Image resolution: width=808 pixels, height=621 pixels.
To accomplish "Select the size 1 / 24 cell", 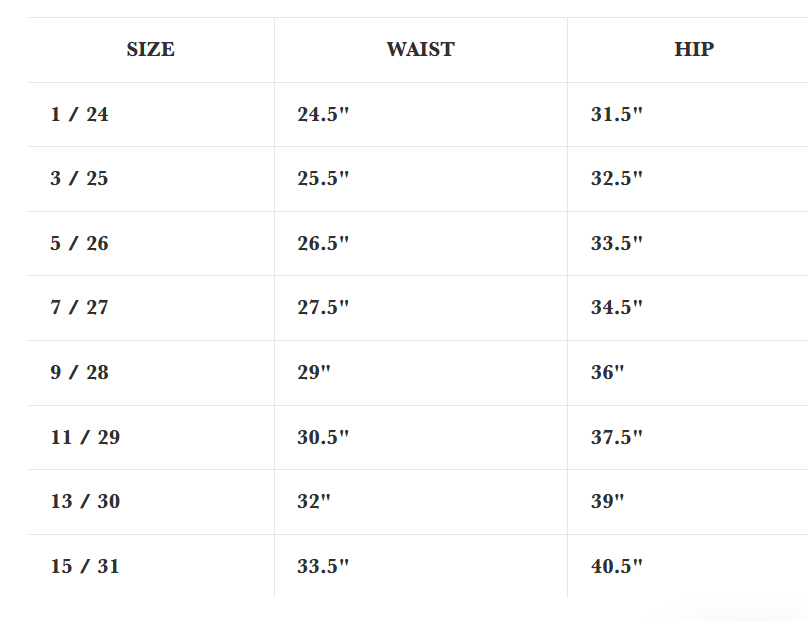I will [x=80, y=115].
